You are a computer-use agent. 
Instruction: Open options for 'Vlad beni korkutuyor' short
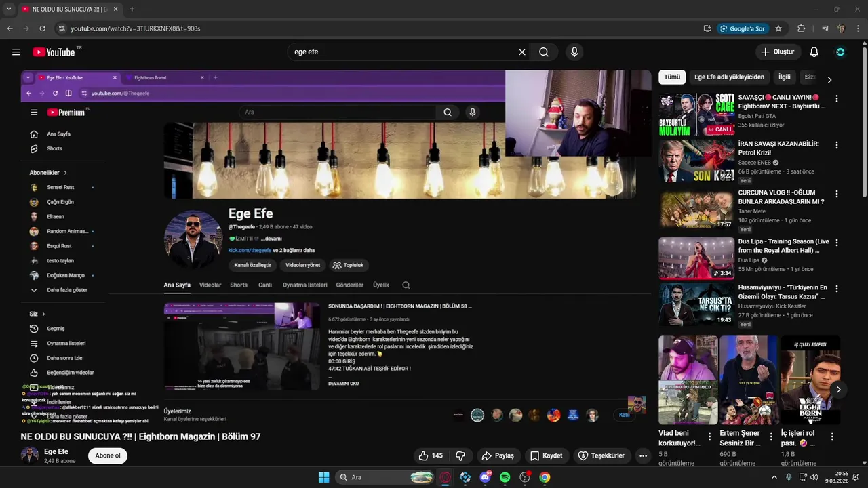[x=710, y=436]
